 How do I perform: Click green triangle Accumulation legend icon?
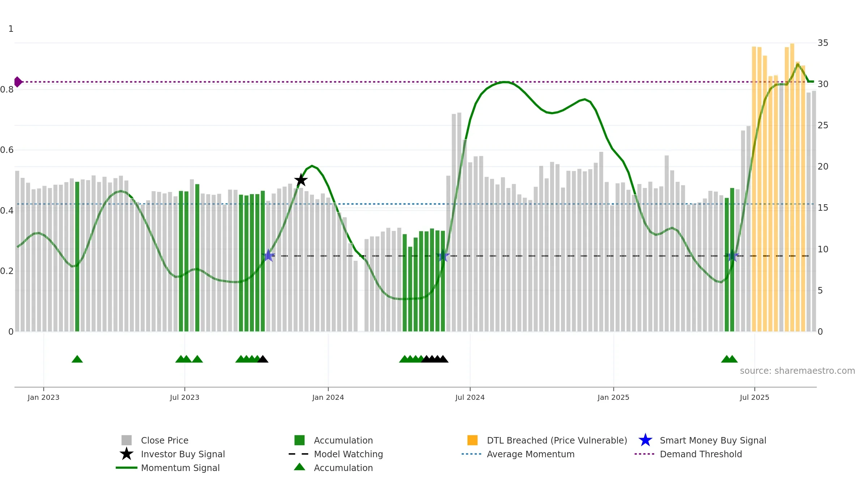point(299,467)
